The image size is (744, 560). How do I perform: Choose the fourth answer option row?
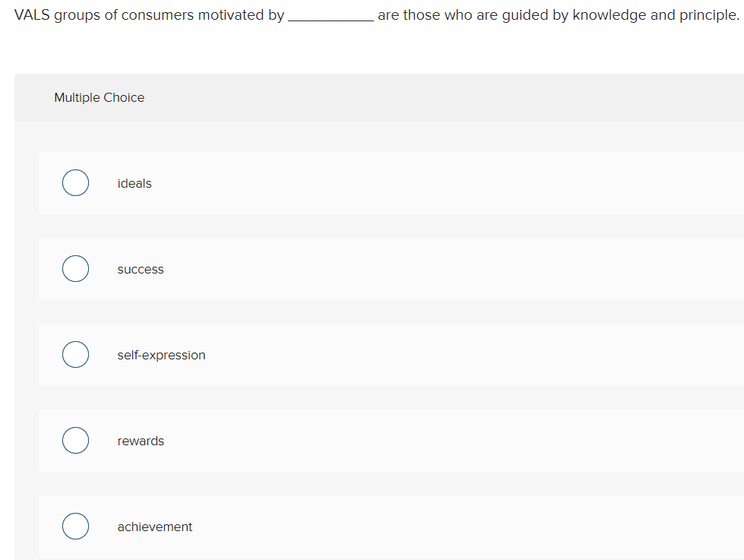[x=380, y=440]
